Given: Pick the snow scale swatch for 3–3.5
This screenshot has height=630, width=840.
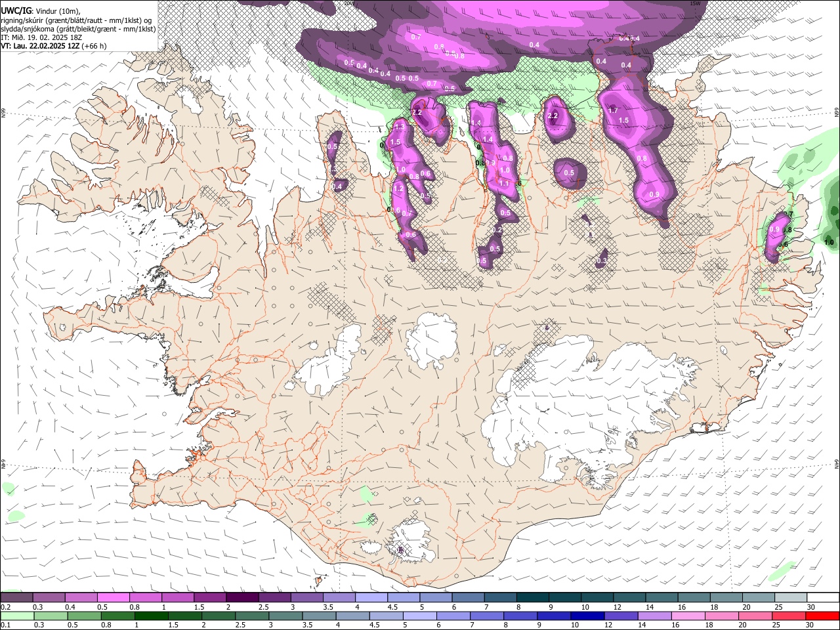Looking at the screenshot, I should click(306, 597).
